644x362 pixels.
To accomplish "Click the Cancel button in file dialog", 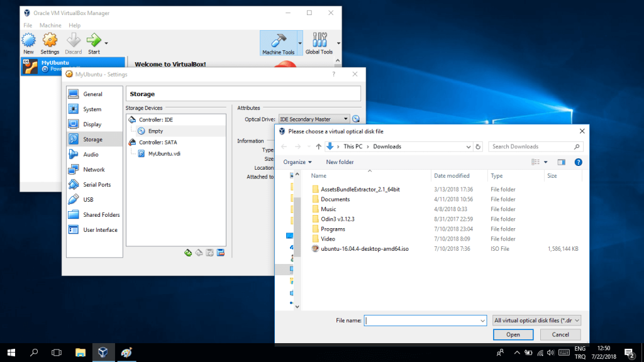I will click(x=560, y=334).
